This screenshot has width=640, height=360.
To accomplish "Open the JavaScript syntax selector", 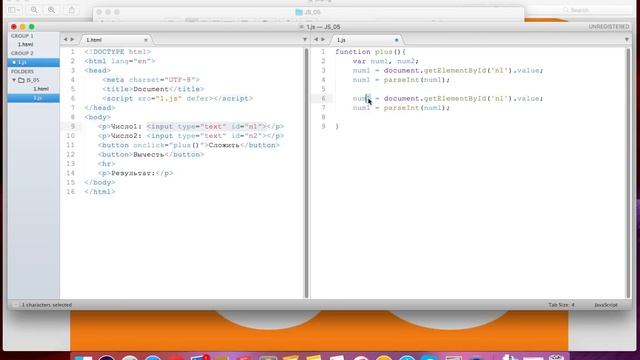I will pos(606,305).
